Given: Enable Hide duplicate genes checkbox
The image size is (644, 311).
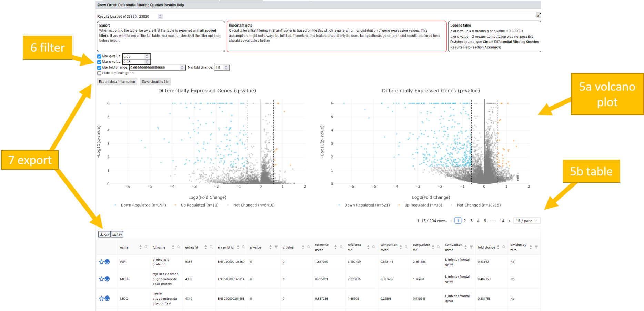Looking at the screenshot, I should 99,73.
